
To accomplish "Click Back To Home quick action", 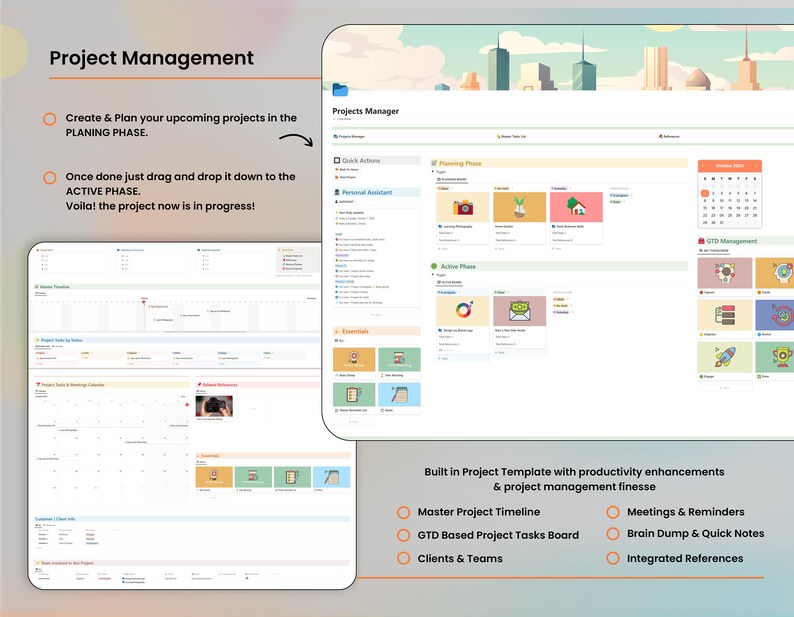I will point(347,169).
